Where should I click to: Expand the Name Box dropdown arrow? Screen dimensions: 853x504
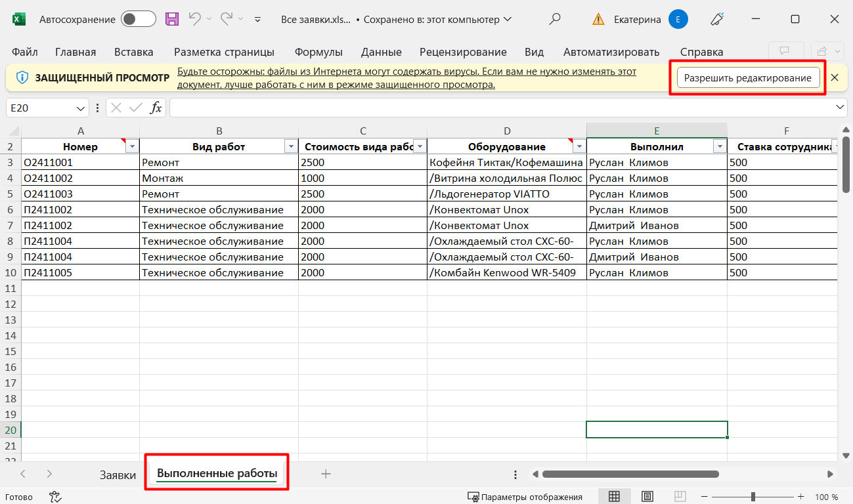pyautogui.click(x=81, y=108)
